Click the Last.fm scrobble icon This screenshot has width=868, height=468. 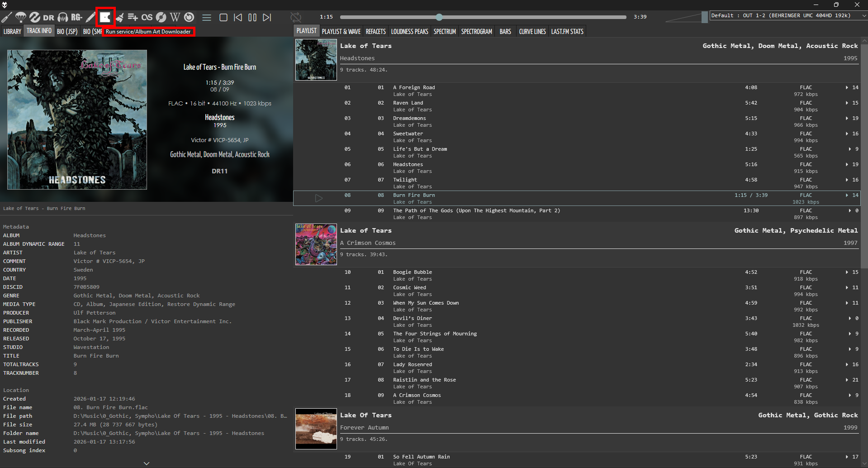147,17
